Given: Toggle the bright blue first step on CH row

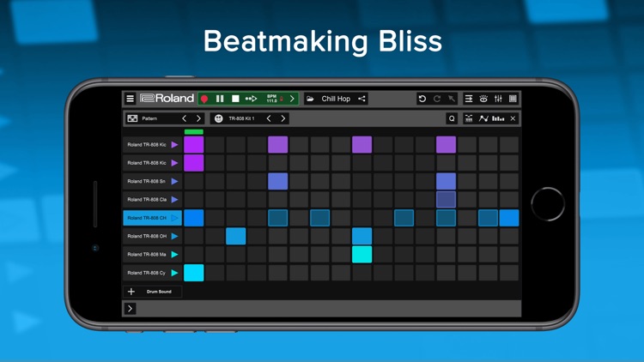Looking at the screenshot, I should 194,218.
